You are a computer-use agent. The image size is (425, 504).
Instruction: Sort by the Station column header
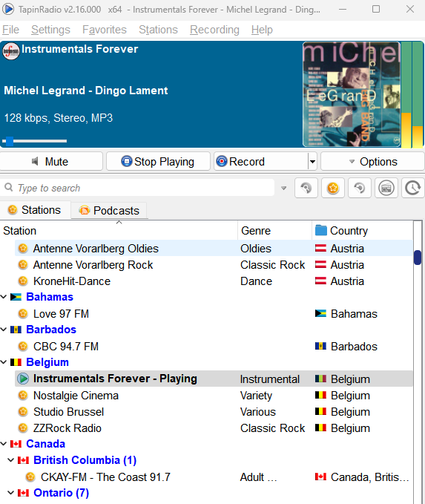[119, 230]
